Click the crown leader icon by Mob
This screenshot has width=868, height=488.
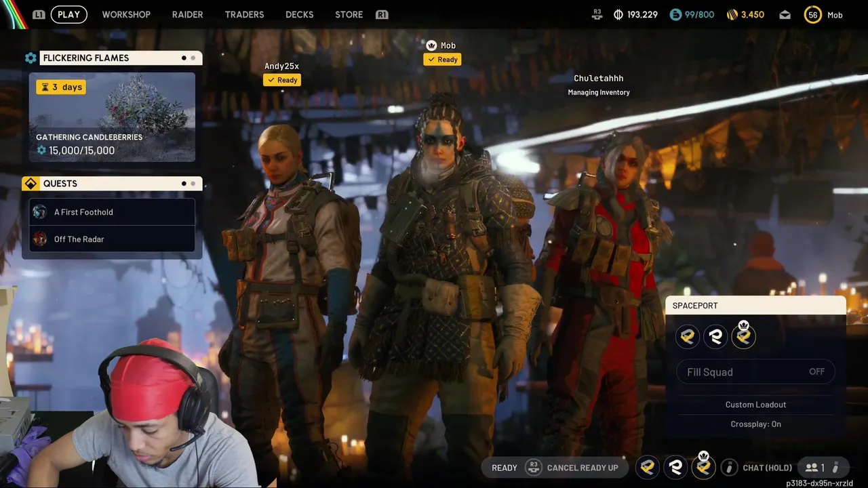(431, 45)
